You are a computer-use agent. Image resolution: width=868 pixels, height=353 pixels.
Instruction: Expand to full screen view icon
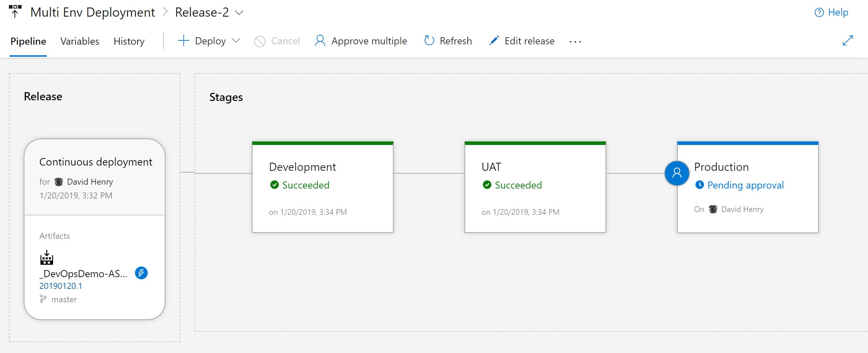point(847,41)
